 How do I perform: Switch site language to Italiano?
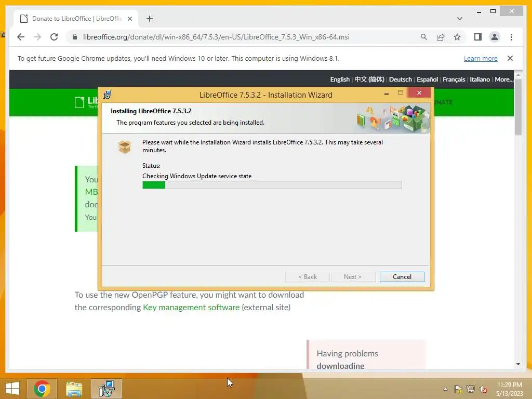point(480,79)
